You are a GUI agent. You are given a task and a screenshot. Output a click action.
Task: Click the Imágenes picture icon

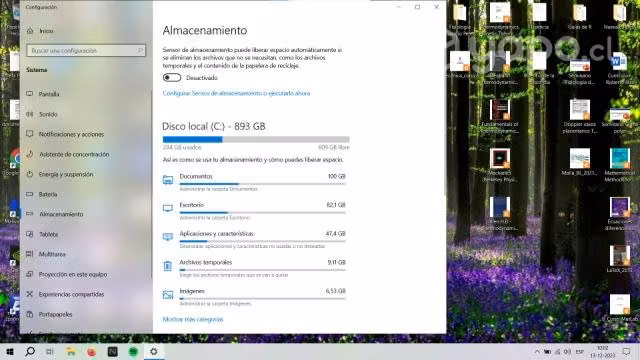pos(168,294)
